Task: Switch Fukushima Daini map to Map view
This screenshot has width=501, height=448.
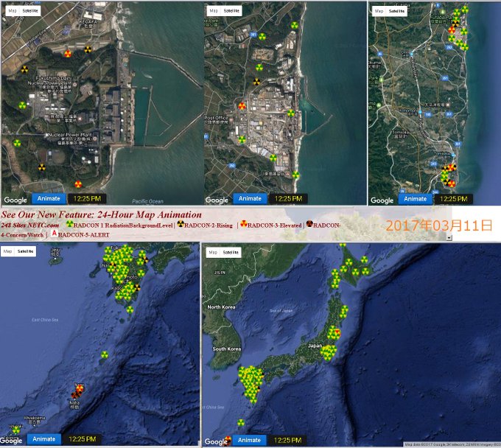Action: (13, 10)
